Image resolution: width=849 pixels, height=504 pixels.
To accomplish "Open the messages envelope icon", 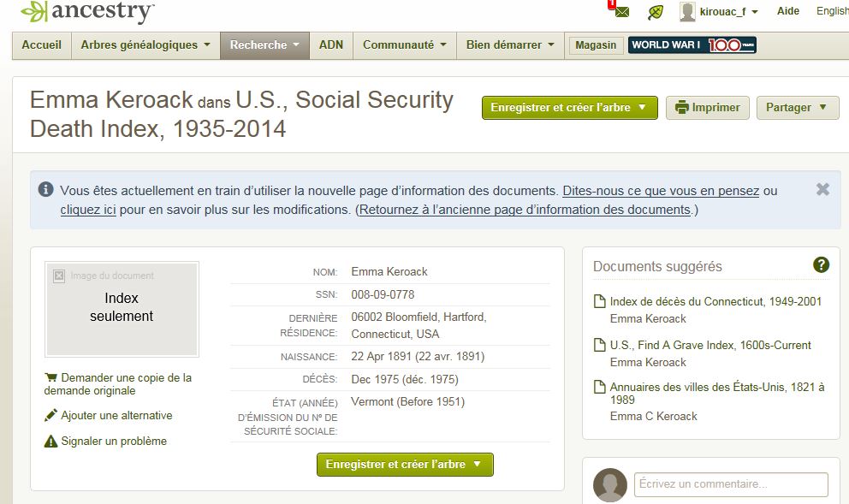I will point(621,11).
